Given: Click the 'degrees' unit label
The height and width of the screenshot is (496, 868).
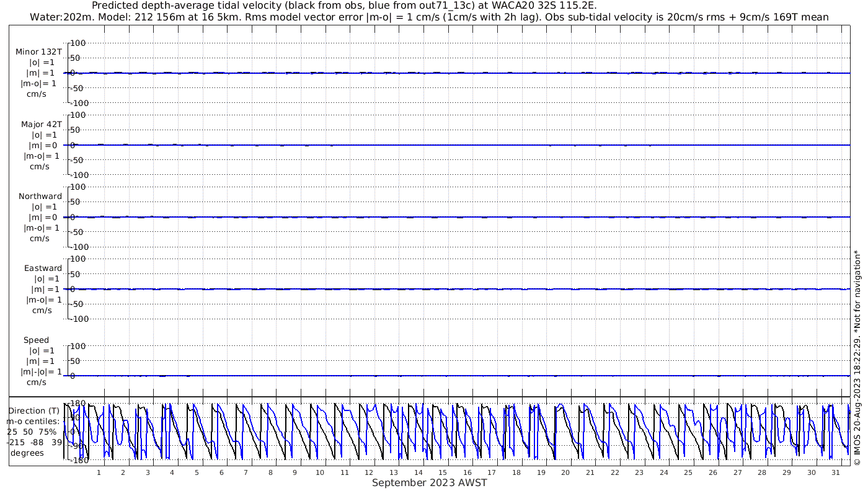Looking at the screenshot, I should tap(27, 453).
